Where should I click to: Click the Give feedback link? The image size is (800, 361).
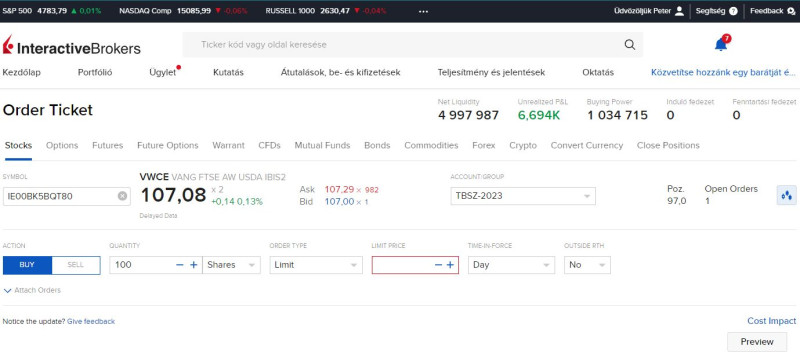(91, 321)
